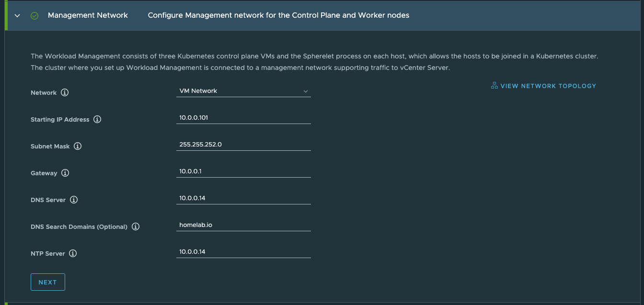
Task: Open the View Network Topology link
Action: pos(548,86)
